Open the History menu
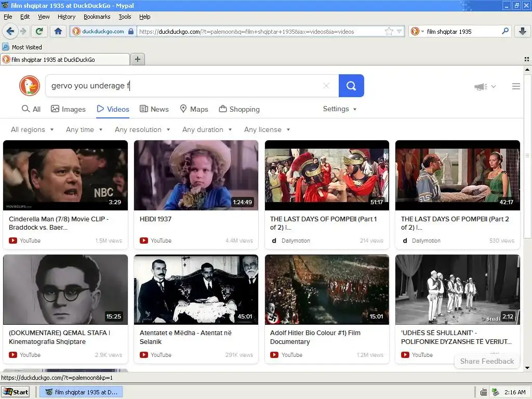This screenshot has width=532, height=399. [66, 17]
